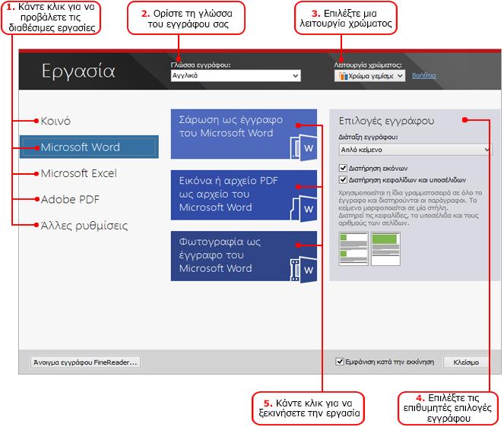This screenshot has height=427, width=504.
Task: Click the Επιλογές εγγράφου heading
Action: (x=386, y=121)
